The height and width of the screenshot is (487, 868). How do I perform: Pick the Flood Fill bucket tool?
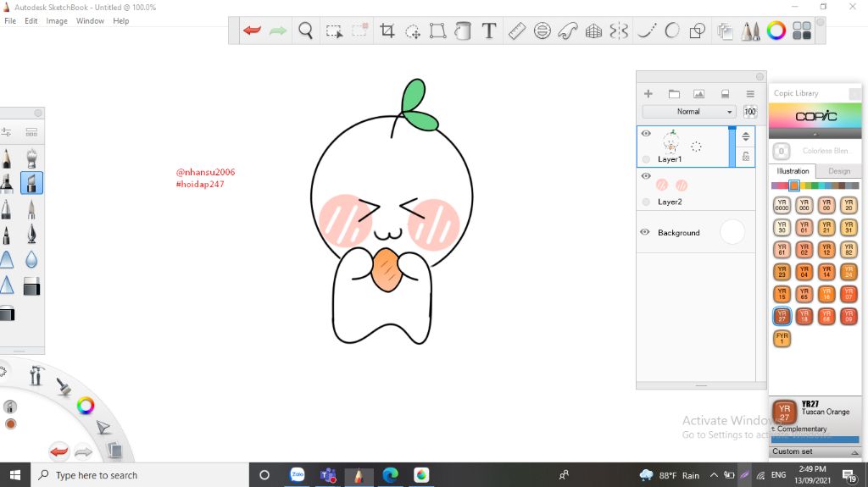click(x=463, y=30)
